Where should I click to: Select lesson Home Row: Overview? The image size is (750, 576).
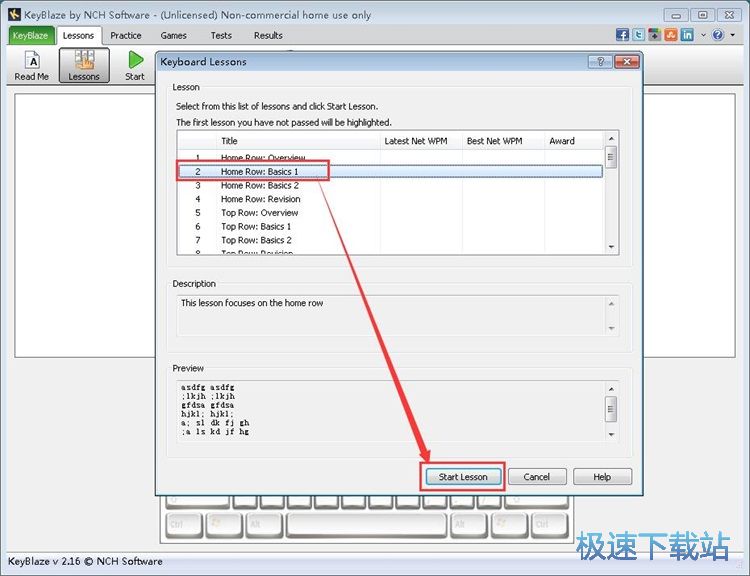[390, 157]
